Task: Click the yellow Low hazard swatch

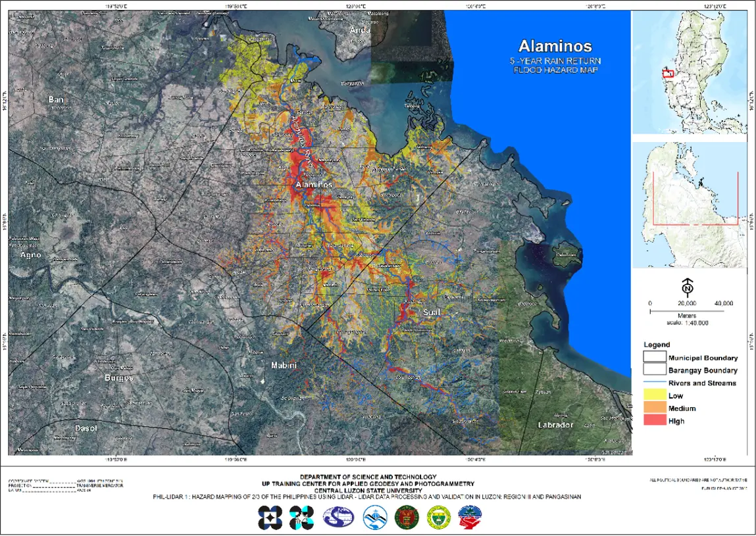Action: pyautogui.click(x=655, y=395)
